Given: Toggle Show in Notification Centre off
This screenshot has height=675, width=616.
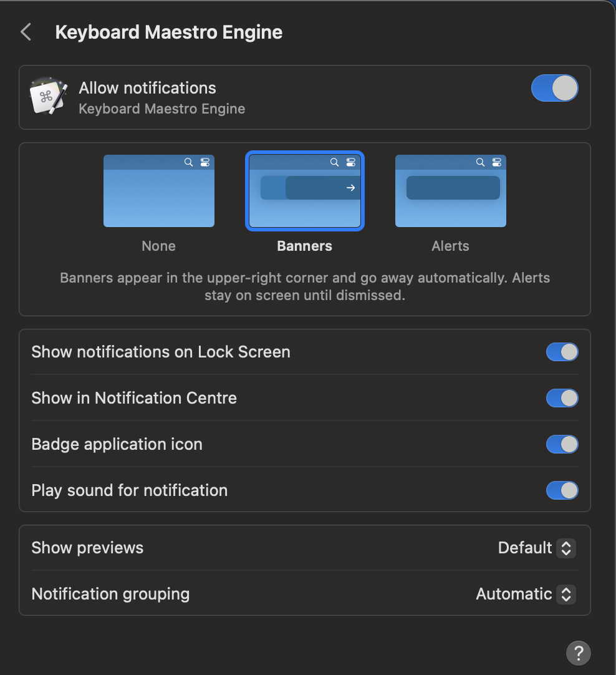Looking at the screenshot, I should click(562, 398).
